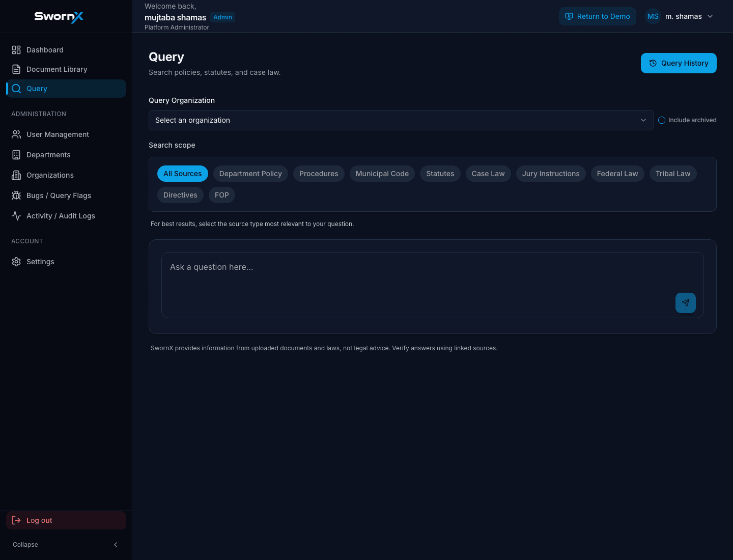Open Settings from the sidebar
This screenshot has width=733, height=560.
(66, 262)
